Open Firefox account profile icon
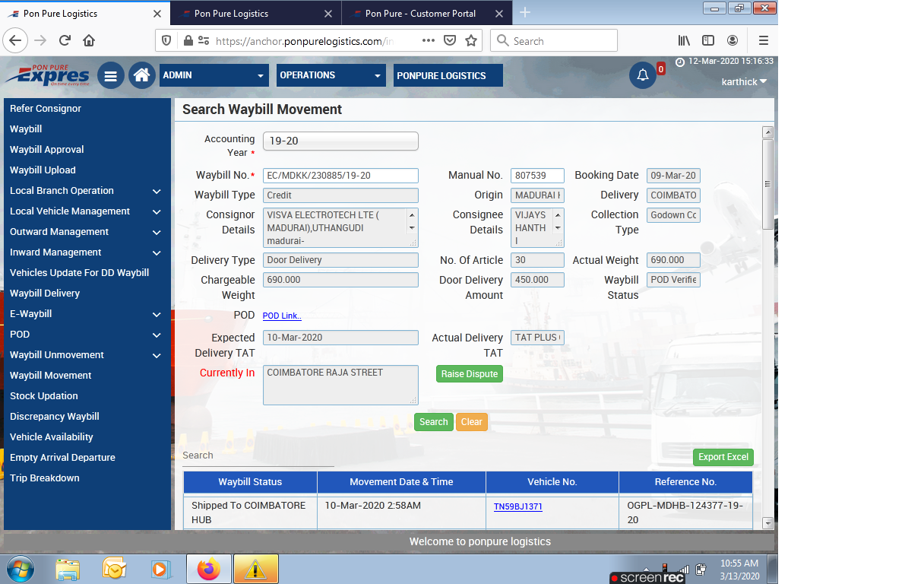Viewport: 924px width, 584px height. (x=733, y=41)
